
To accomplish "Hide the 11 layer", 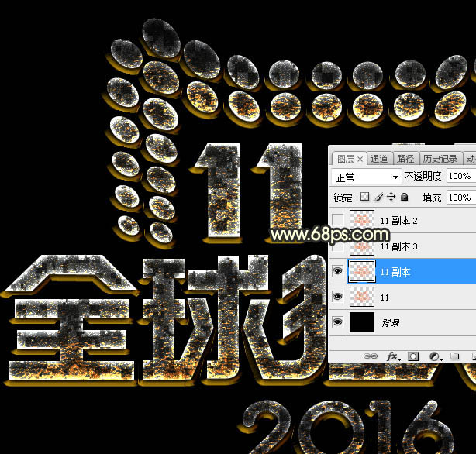I will pos(337,297).
